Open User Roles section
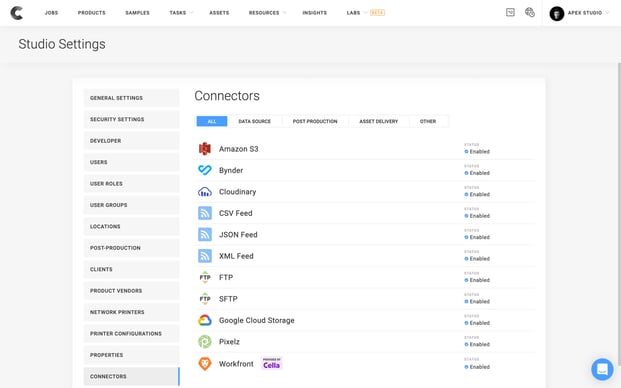The height and width of the screenshot is (388, 621). pyautogui.click(x=131, y=183)
